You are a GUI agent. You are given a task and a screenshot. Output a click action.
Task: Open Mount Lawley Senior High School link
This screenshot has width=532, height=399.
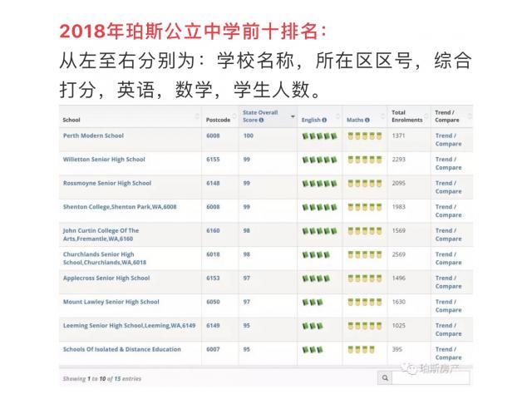pyautogui.click(x=111, y=302)
